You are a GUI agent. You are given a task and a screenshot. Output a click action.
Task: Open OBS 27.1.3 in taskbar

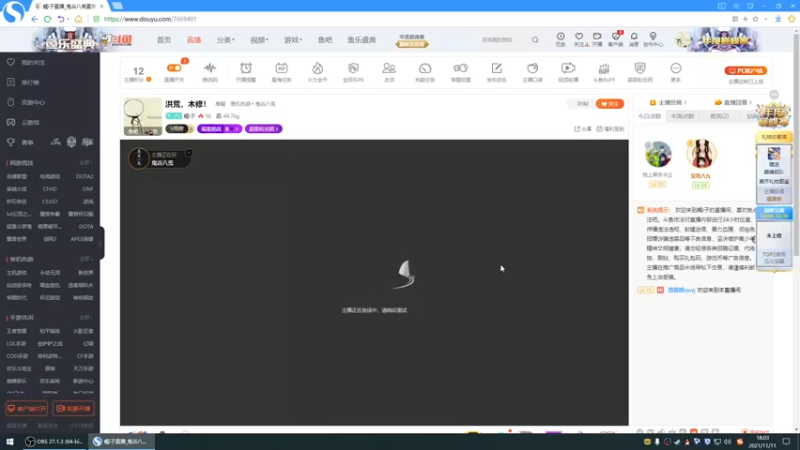pyautogui.click(x=55, y=442)
